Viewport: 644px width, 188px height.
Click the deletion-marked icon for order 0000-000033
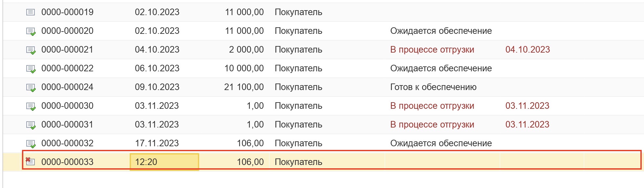click(30, 161)
